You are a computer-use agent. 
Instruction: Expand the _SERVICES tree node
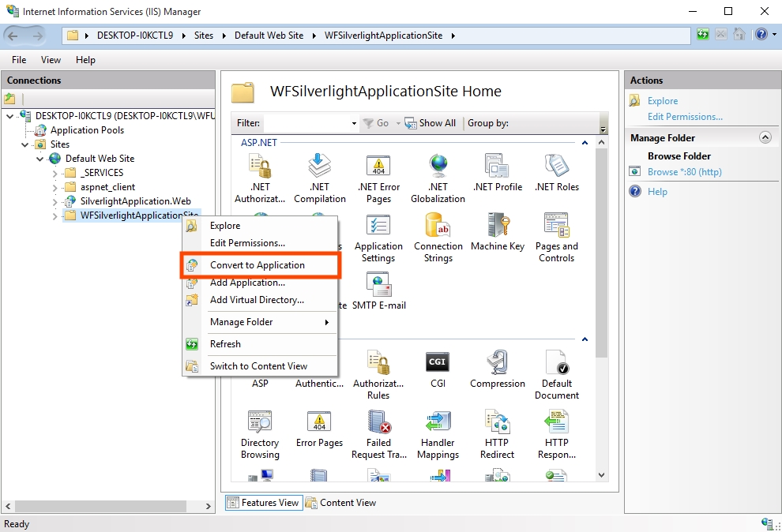(55, 173)
